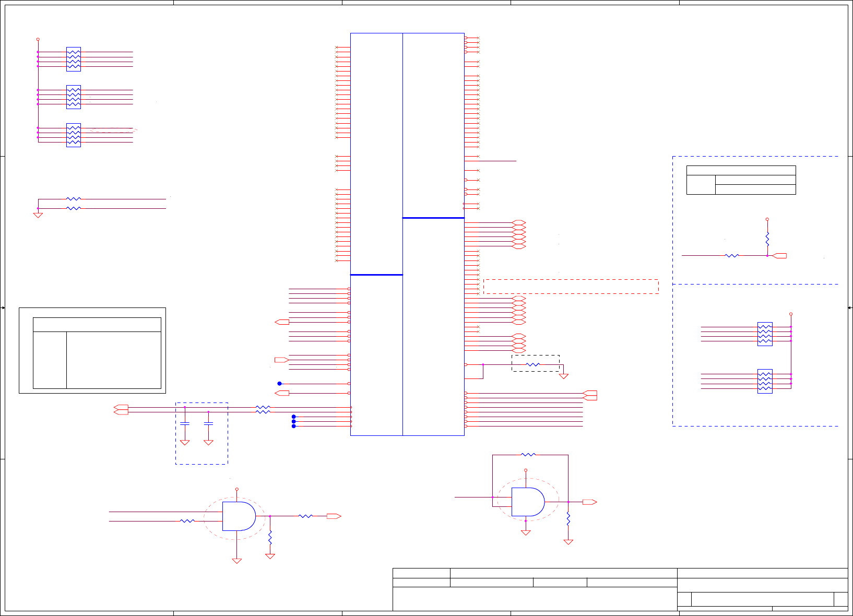Click the ground symbol beside the small dashed resistor box
The height and width of the screenshot is (616, 853).
click(x=564, y=376)
